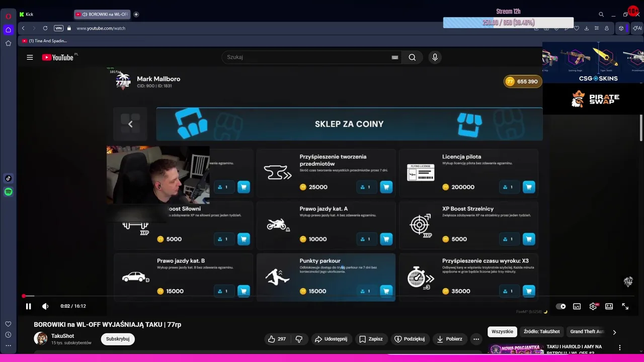Mute the video with speaker icon
This screenshot has height=362, width=644.
[x=45, y=306]
